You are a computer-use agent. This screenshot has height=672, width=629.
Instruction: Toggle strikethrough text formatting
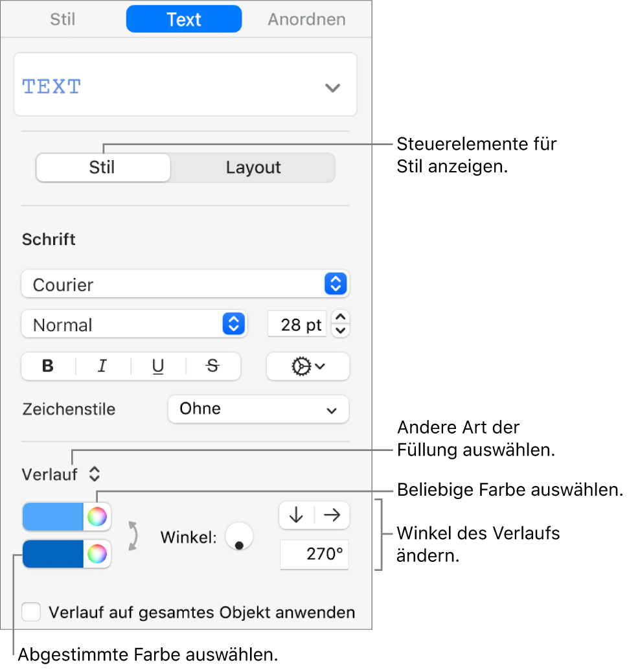pyautogui.click(x=212, y=366)
